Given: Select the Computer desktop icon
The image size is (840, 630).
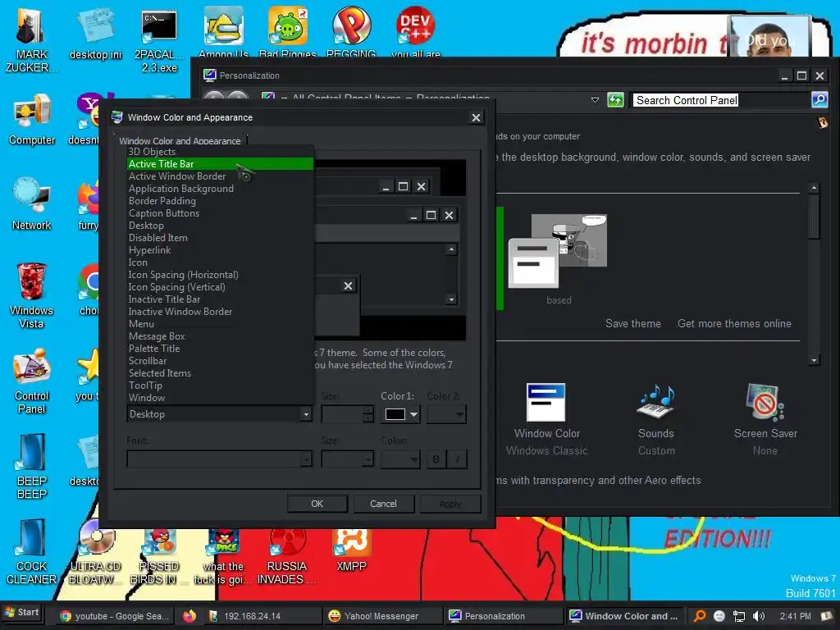Looking at the screenshot, I should pyautogui.click(x=32, y=120).
